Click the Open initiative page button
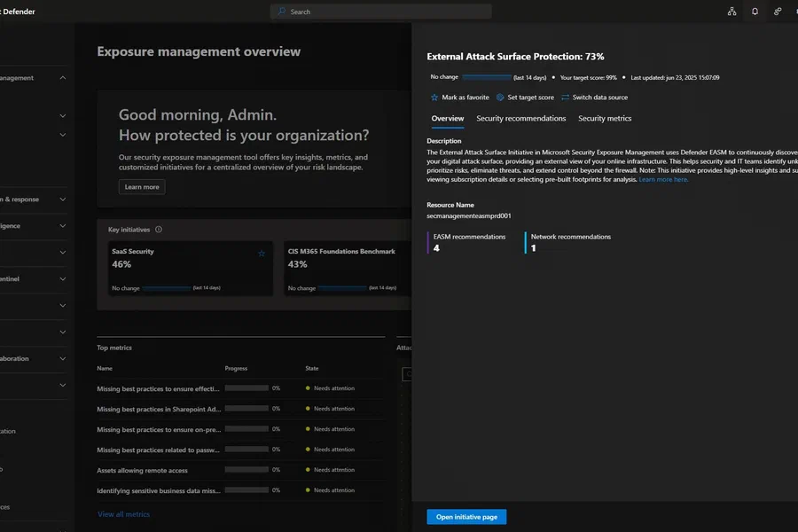 pyautogui.click(x=466, y=517)
